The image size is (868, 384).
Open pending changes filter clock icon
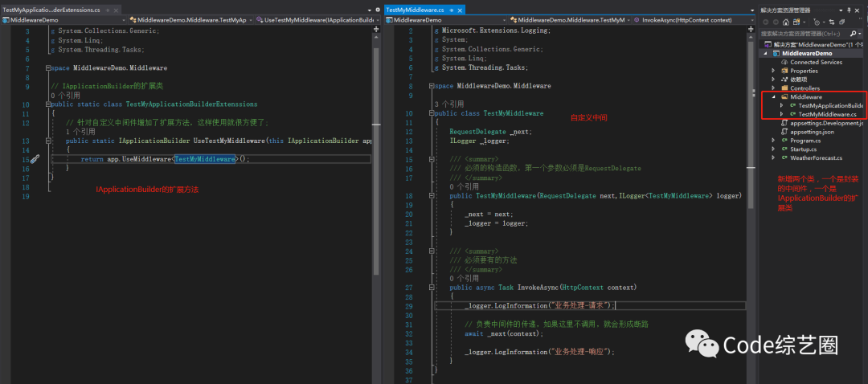(x=817, y=22)
